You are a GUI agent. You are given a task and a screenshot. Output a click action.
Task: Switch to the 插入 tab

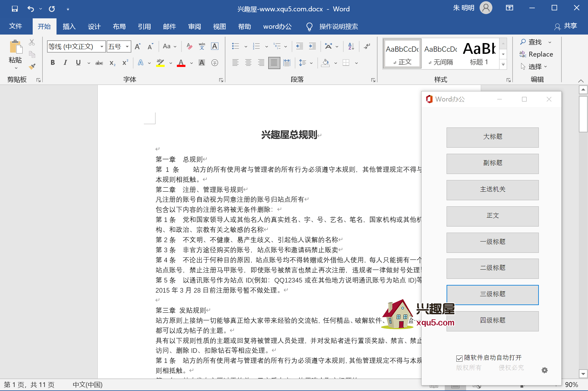click(x=69, y=26)
